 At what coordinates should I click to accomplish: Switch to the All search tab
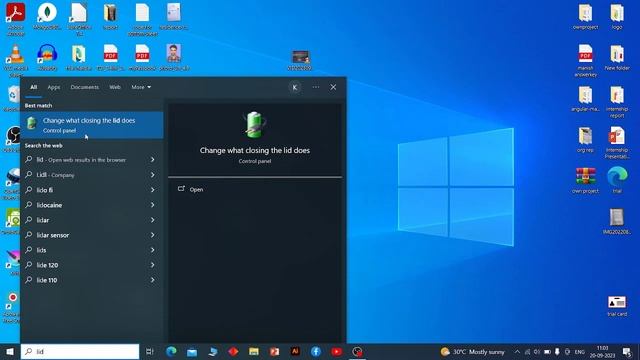[33, 87]
